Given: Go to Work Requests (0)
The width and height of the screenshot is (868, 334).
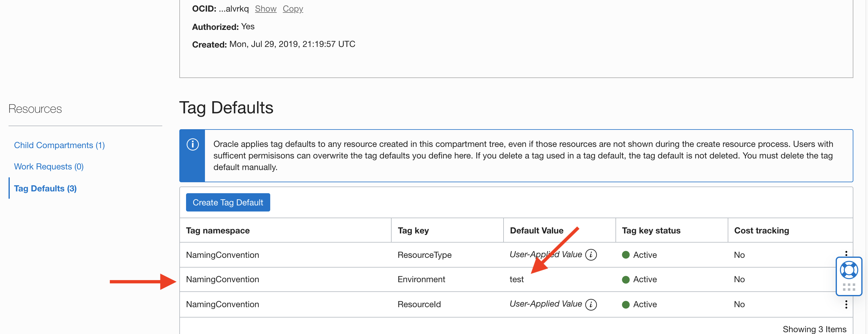Looking at the screenshot, I should (48, 167).
